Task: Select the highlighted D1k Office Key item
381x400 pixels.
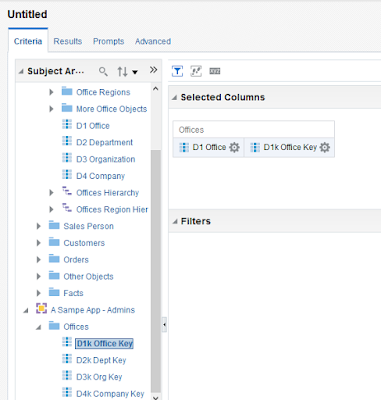Action: tap(104, 344)
